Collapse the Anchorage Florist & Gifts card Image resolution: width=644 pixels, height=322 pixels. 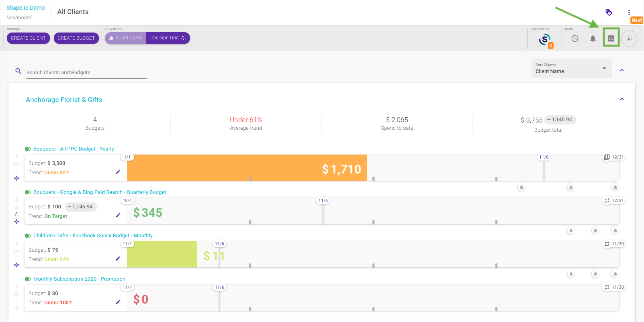tap(622, 99)
